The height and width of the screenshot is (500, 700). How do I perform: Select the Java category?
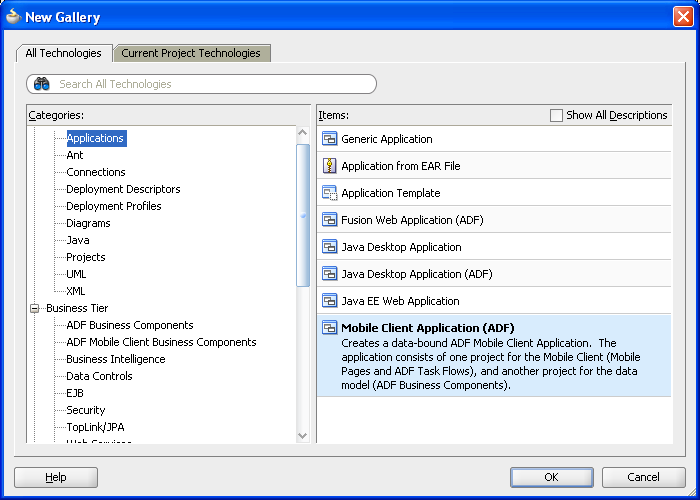(x=78, y=240)
